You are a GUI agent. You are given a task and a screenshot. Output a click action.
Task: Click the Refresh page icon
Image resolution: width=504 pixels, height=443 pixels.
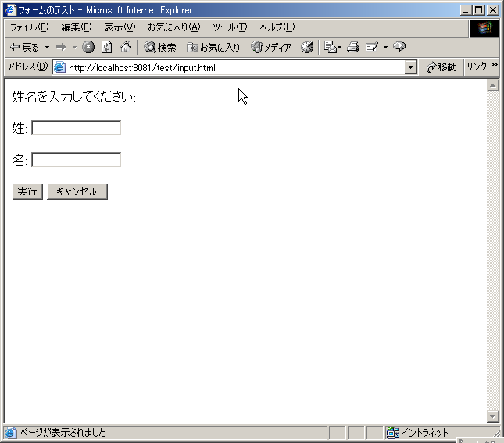point(107,47)
